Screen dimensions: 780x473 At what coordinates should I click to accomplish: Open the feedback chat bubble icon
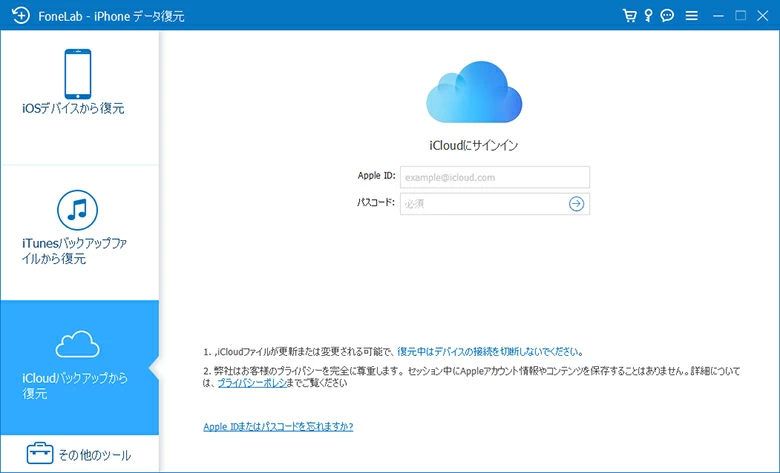click(x=667, y=16)
